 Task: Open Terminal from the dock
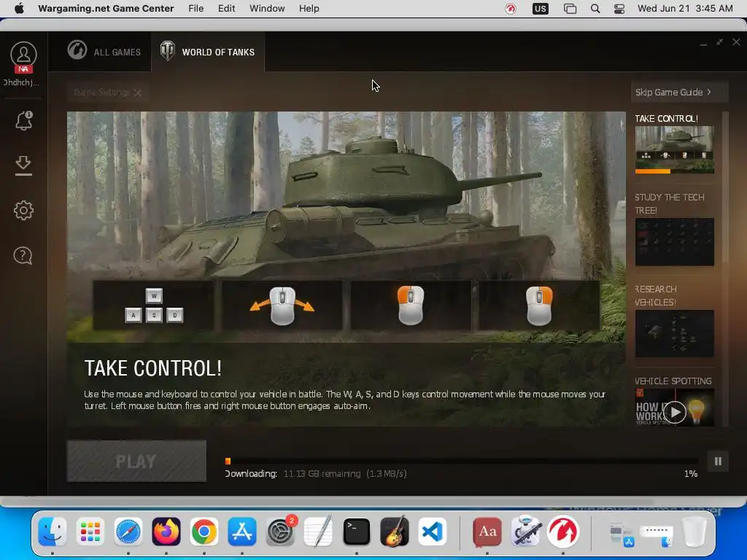point(356,532)
